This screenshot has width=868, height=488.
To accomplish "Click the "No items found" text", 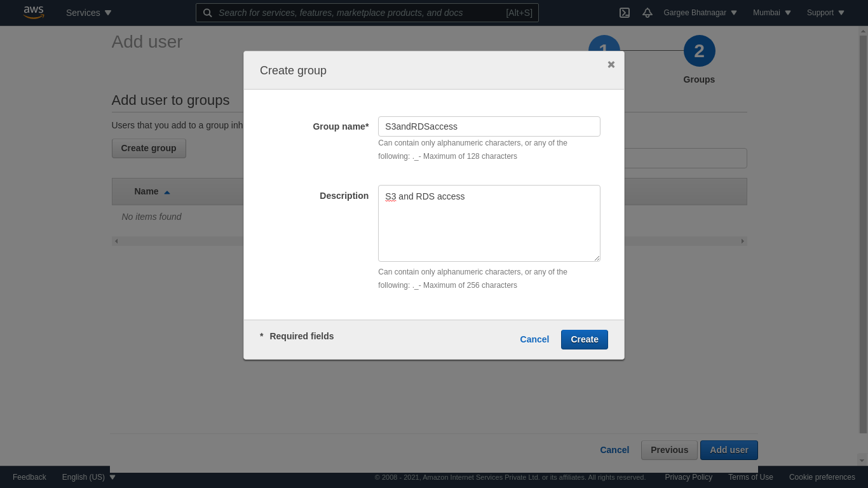I will point(151,217).
